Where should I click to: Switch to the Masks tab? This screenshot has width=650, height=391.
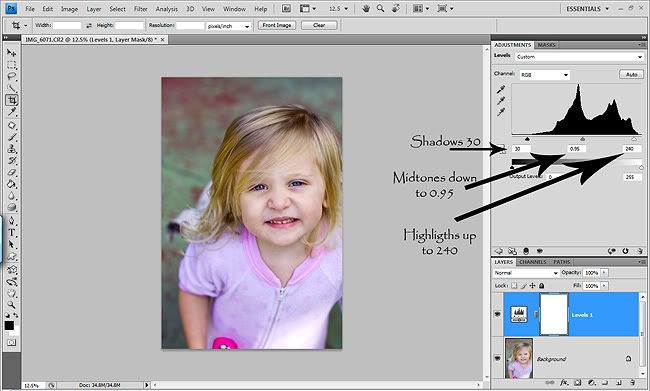(546, 45)
